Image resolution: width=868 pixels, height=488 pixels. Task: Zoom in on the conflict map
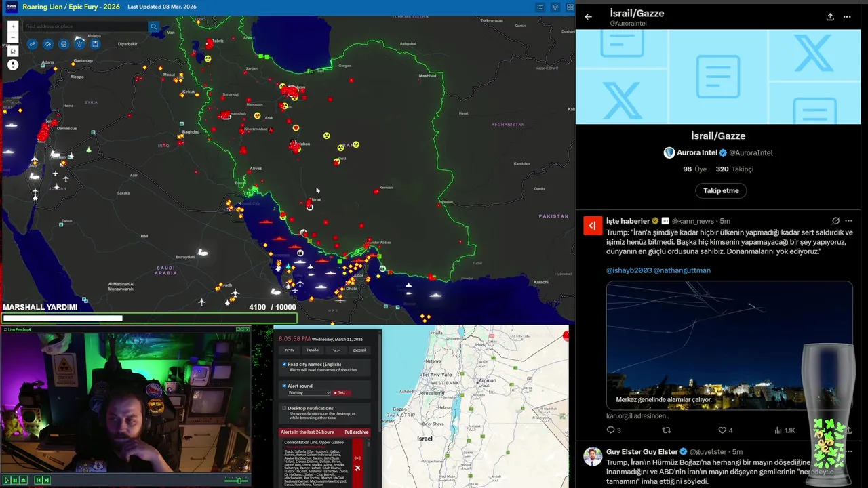(x=13, y=26)
